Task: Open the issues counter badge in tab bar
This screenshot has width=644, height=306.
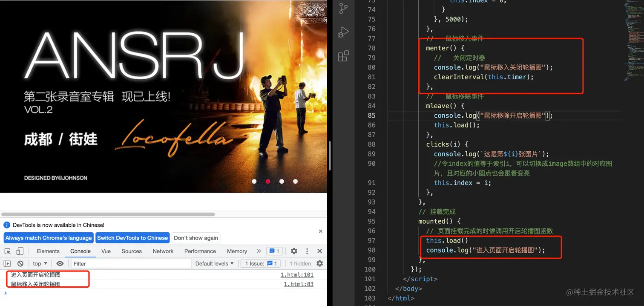Action: (274, 251)
